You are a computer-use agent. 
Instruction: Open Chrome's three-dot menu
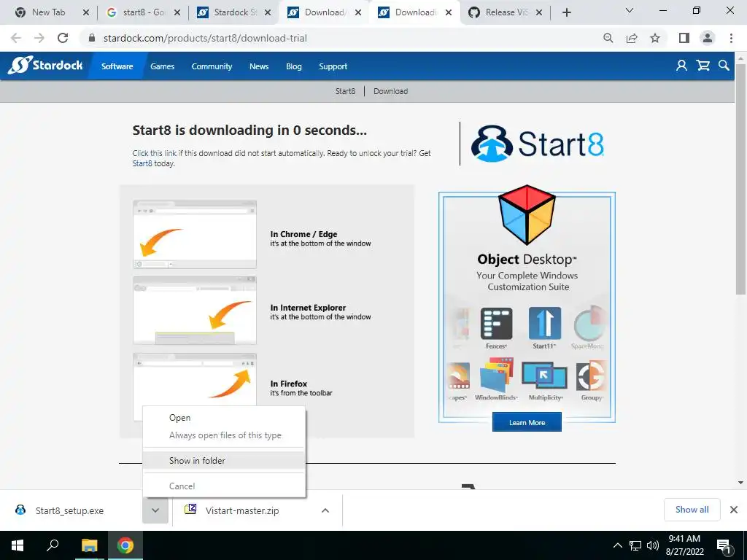(731, 38)
